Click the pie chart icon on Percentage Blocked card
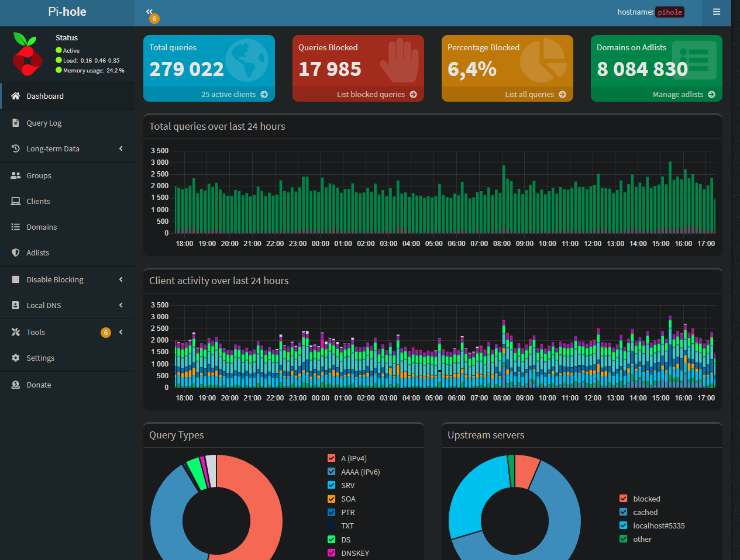The width and height of the screenshot is (740, 560). tap(543, 60)
